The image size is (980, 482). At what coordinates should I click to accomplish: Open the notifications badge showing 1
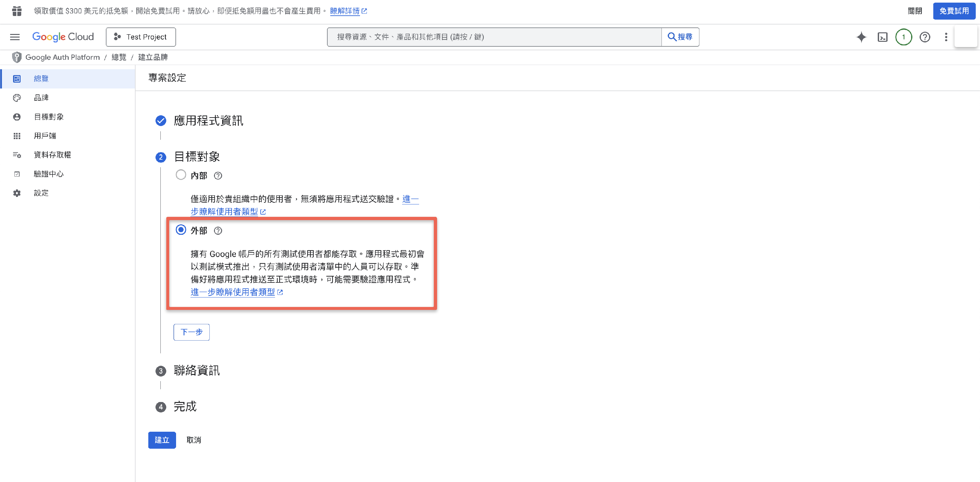point(904,37)
